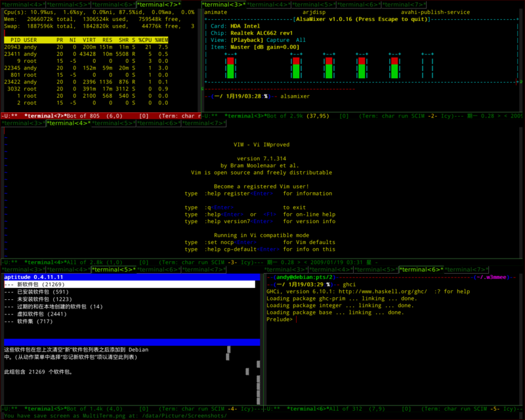Click ":help version7" hint in Vim splash
Screen dimensions: 525x420
pyautogui.click(x=227, y=221)
